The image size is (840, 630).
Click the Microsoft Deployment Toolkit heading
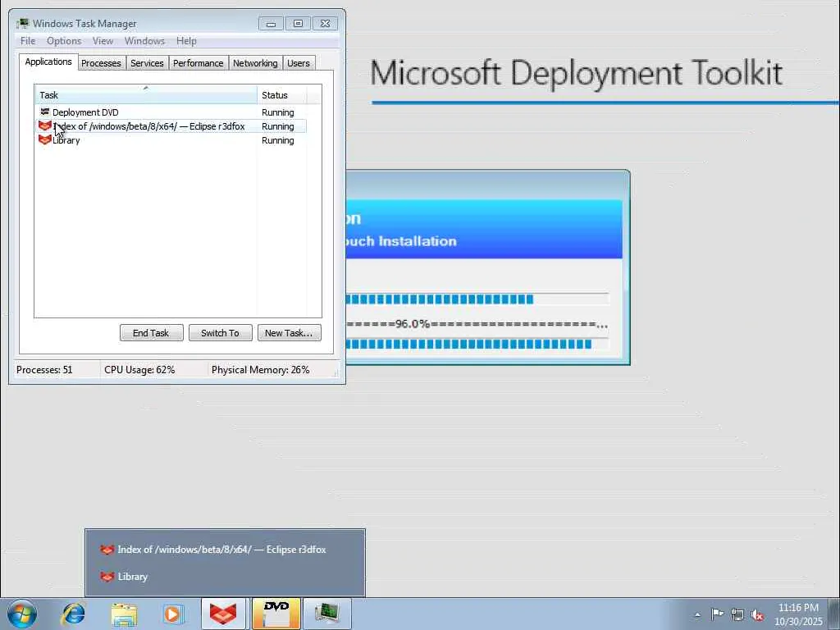pos(577,73)
